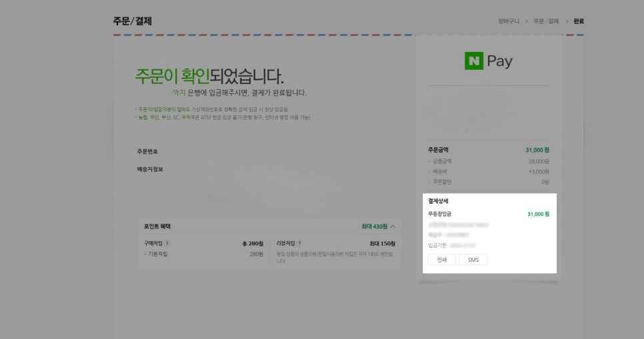The height and width of the screenshot is (339, 644).
Task: Click the 쿠폰할인 row label
Action: pos(442,182)
